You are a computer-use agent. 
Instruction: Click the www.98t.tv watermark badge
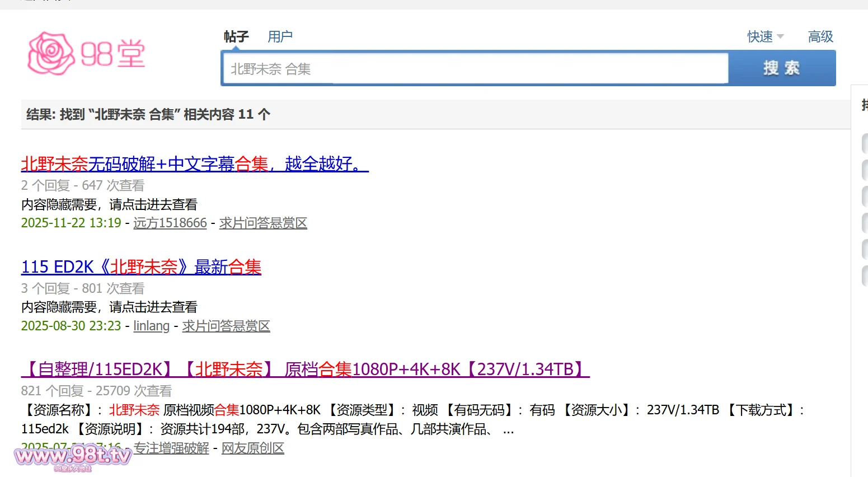click(73, 456)
